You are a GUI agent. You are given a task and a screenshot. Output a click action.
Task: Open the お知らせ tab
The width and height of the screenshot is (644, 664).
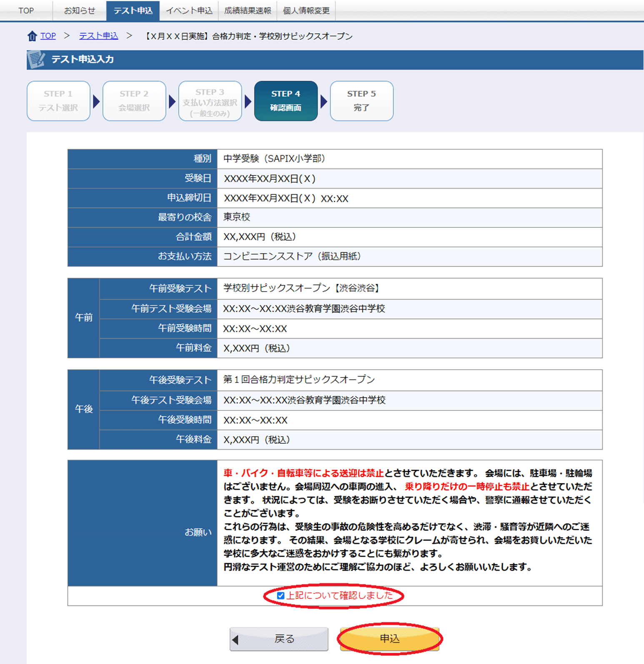pyautogui.click(x=80, y=10)
